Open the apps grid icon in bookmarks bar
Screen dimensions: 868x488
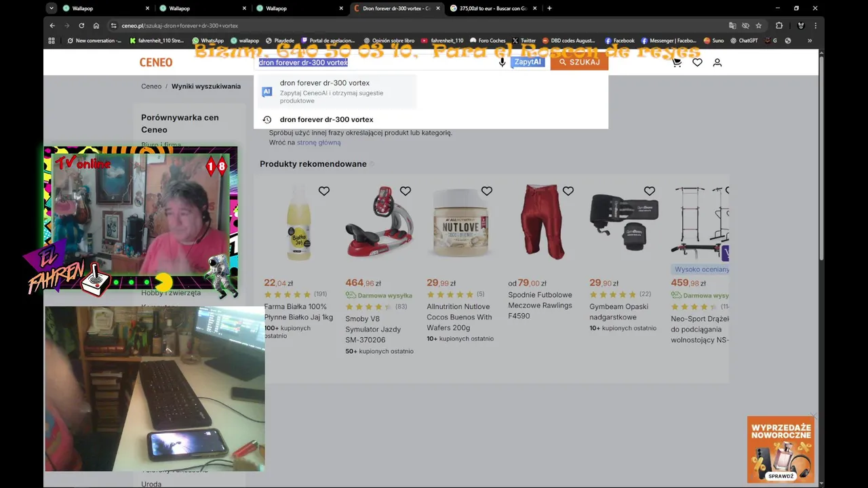[52, 41]
